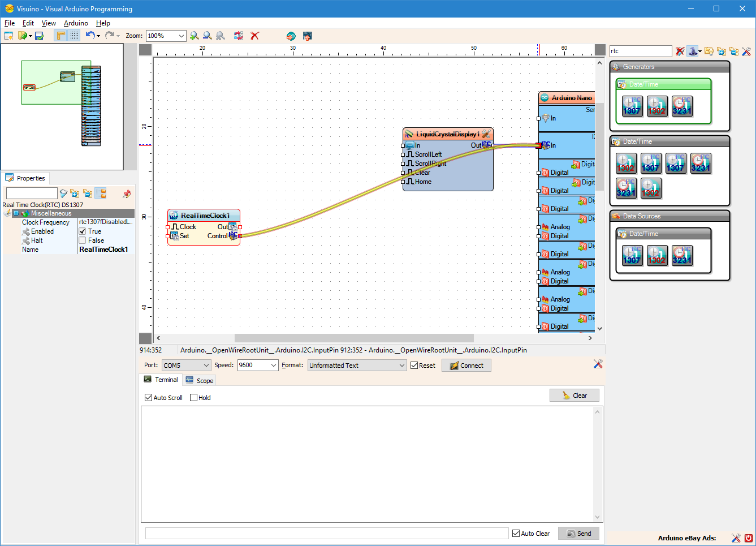Toggle the Reset checkbox
Screen dimensions: 756x546
[x=414, y=366]
